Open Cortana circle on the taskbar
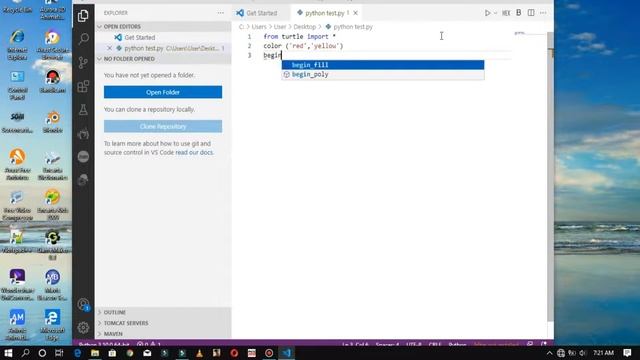Image resolution: width=640 pixels, height=360 pixels. click(42, 353)
